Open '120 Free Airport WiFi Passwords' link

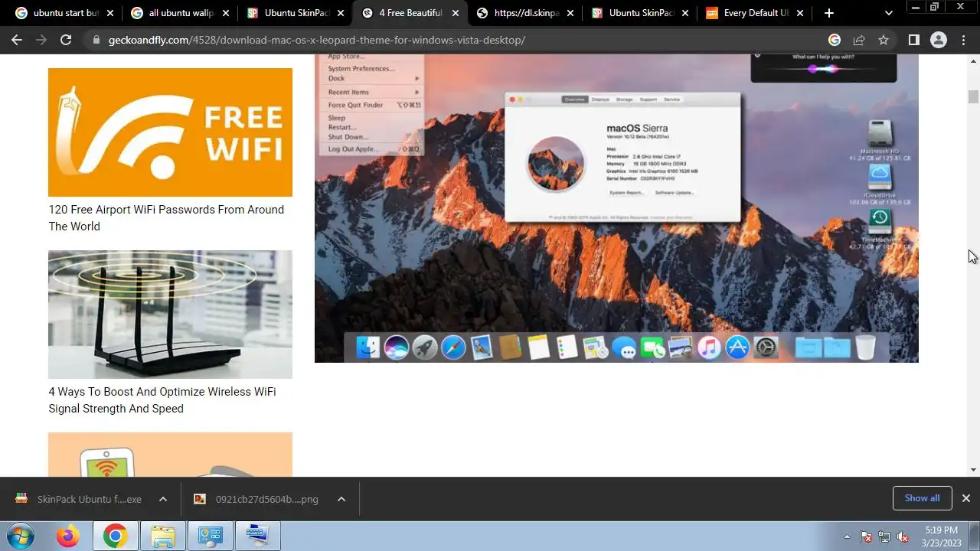pyautogui.click(x=166, y=218)
